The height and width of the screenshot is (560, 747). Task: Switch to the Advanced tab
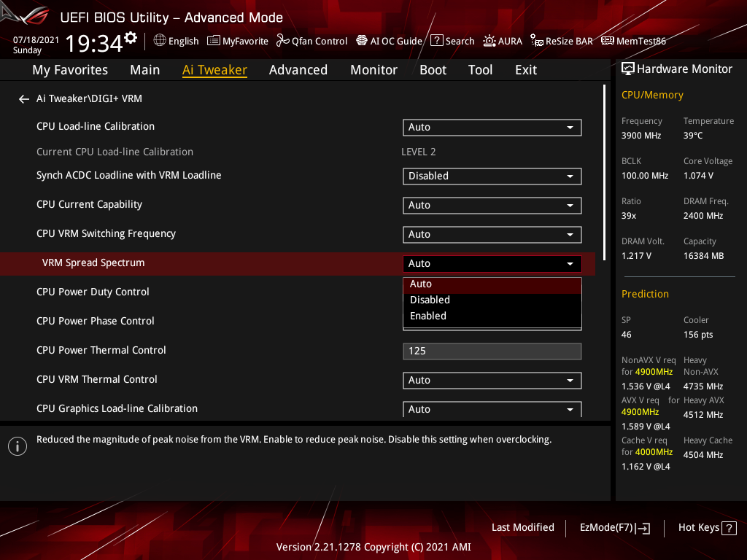298,69
